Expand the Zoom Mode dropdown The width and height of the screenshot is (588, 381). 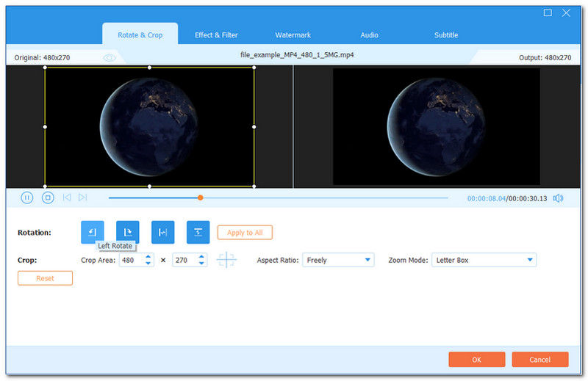pos(484,260)
